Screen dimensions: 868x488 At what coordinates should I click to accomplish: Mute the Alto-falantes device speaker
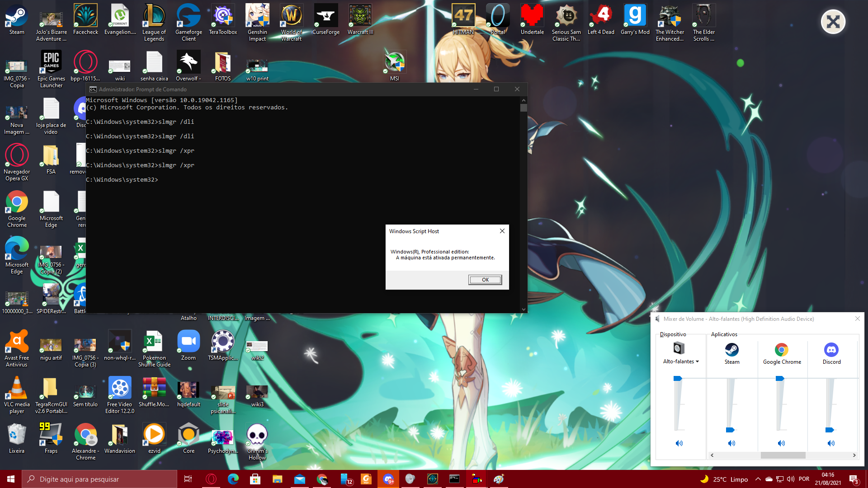click(679, 443)
